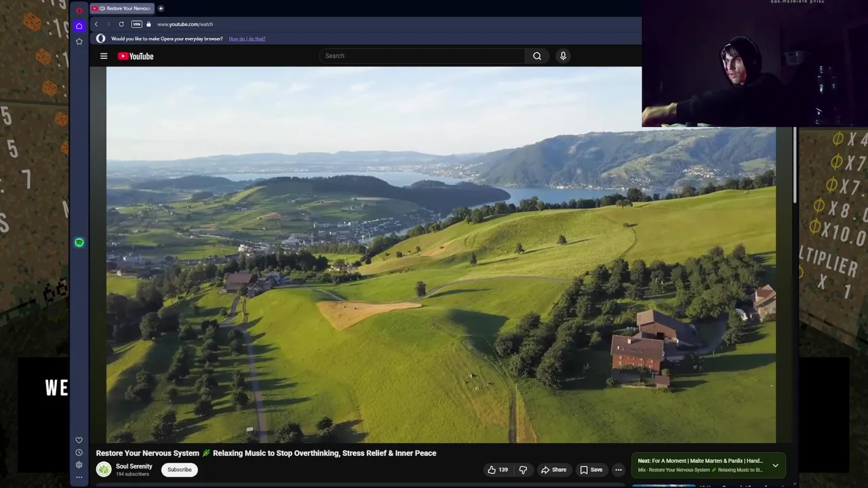Open sidebar three-dots more options
The height and width of the screenshot is (488, 868).
(x=79, y=476)
